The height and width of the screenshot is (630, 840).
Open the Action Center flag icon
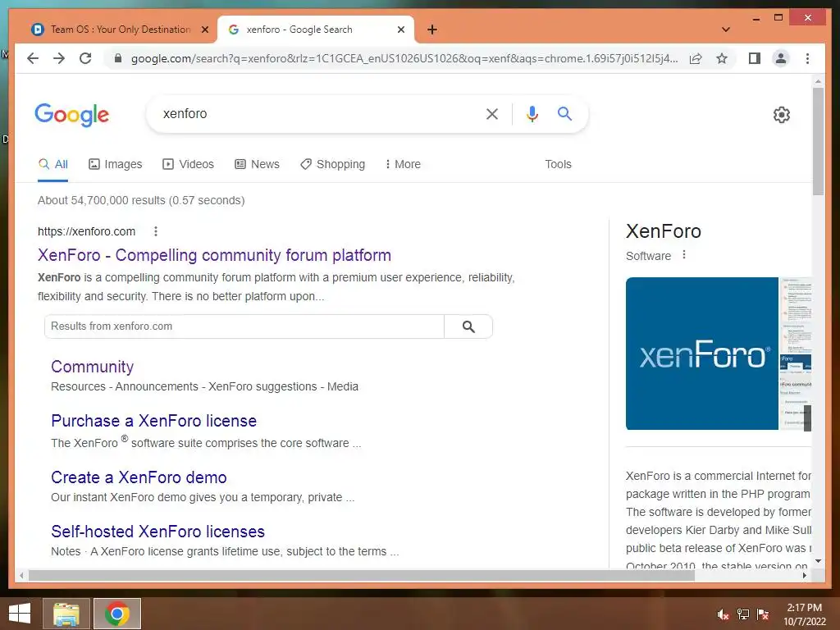pos(763,614)
